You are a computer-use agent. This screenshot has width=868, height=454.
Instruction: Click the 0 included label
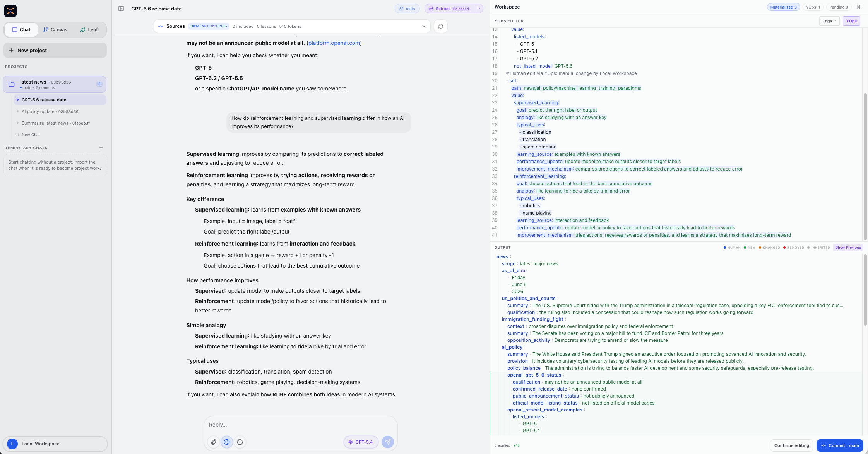tap(243, 26)
